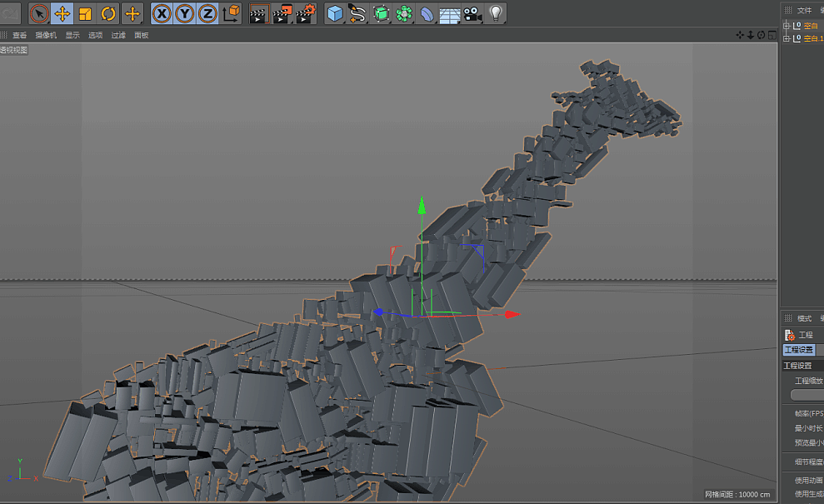This screenshot has width=824, height=504.
Task: Click the viewport pan navigation icon
Action: [740, 35]
